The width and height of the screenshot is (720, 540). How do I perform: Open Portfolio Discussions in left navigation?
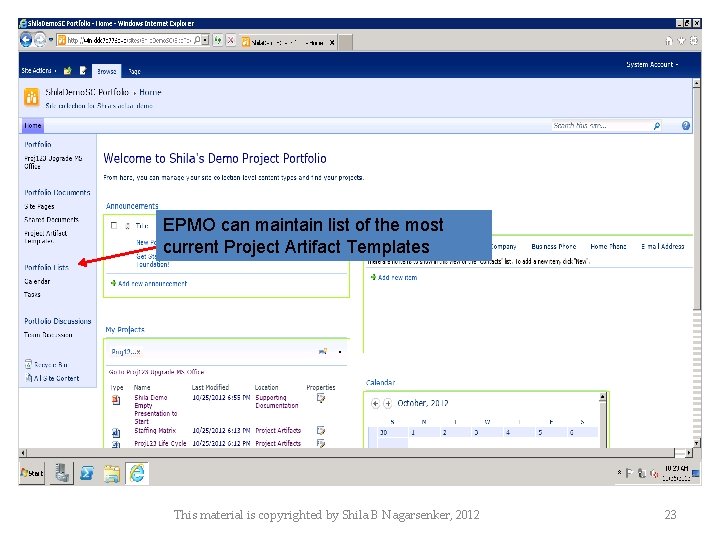(58, 321)
